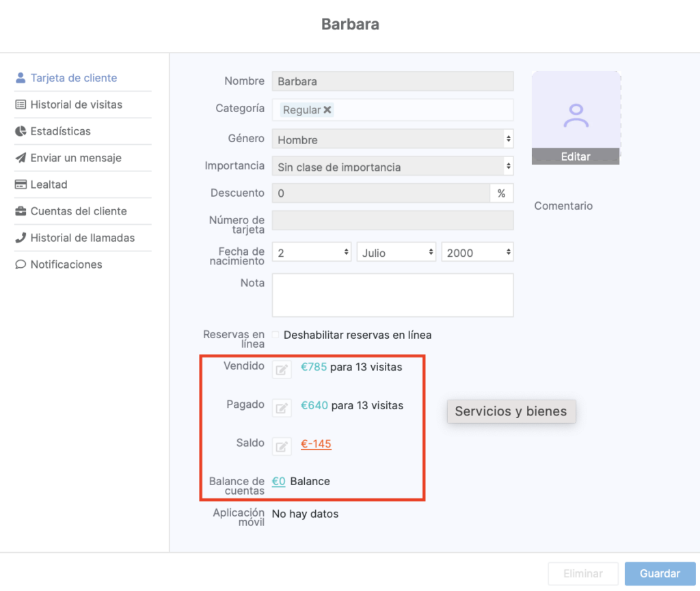Image resolution: width=700 pixels, height=591 pixels.
Task: Click the phone Historial de llamadas icon
Action: [x=21, y=238]
